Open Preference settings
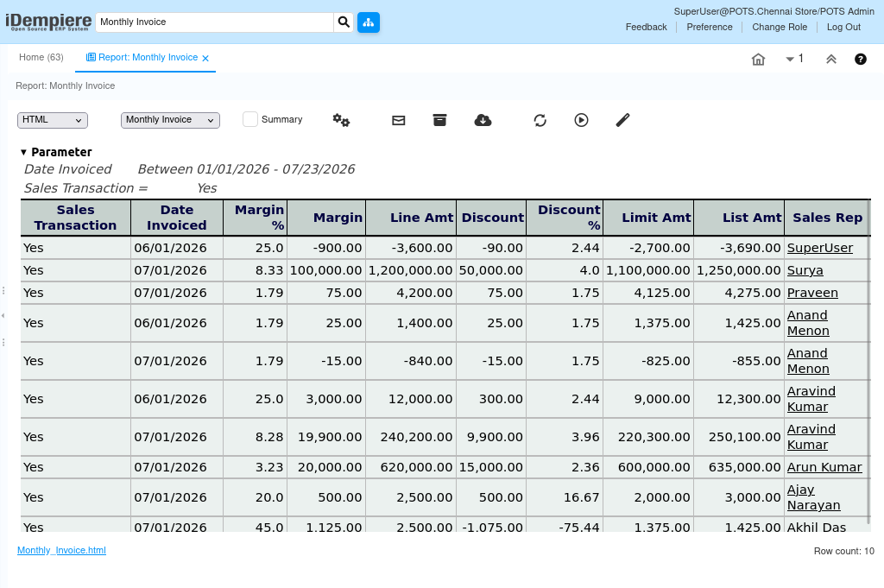Screen dimensions: 884x588 [710, 27]
